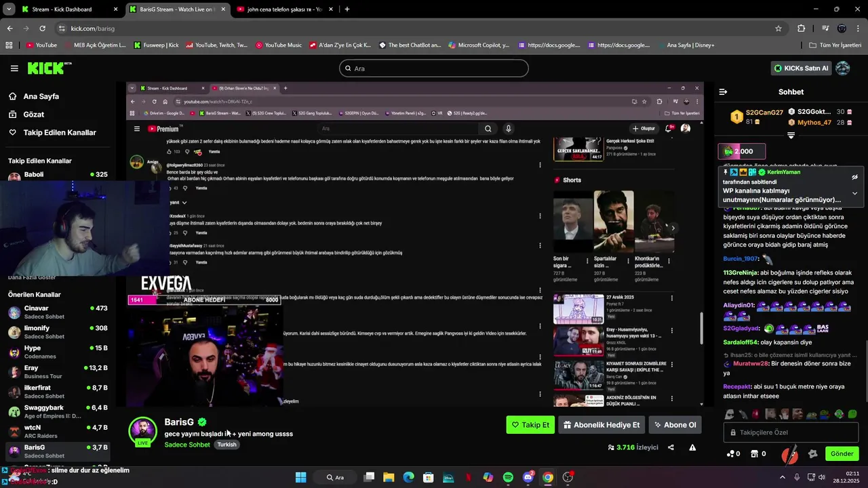Open Baboli followed channel
Image resolution: width=868 pixels, height=488 pixels.
(x=58, y=175)
